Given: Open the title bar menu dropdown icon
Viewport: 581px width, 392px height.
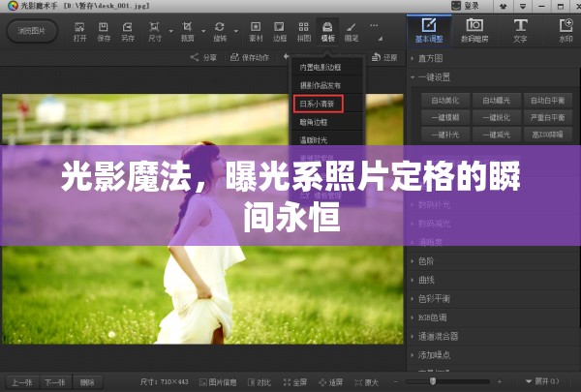Looking at the screenshot, I should click(x=523, y=7).
